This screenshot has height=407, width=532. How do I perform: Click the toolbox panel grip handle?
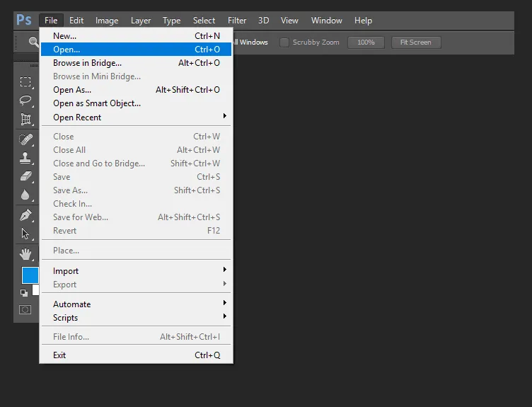(x=34, y=66)
